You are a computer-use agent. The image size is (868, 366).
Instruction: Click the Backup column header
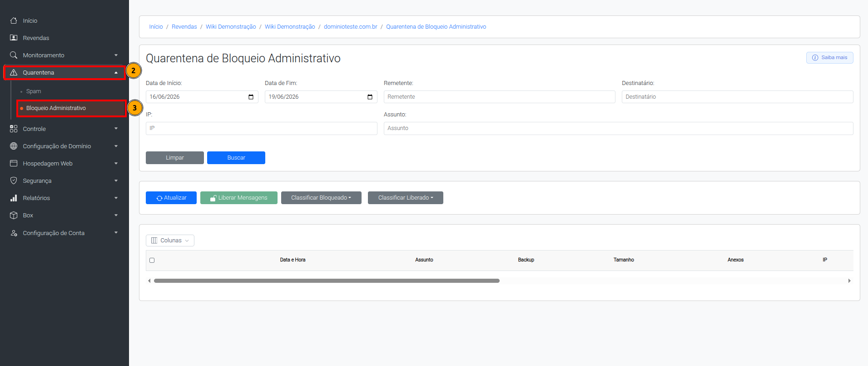(526, 260)
